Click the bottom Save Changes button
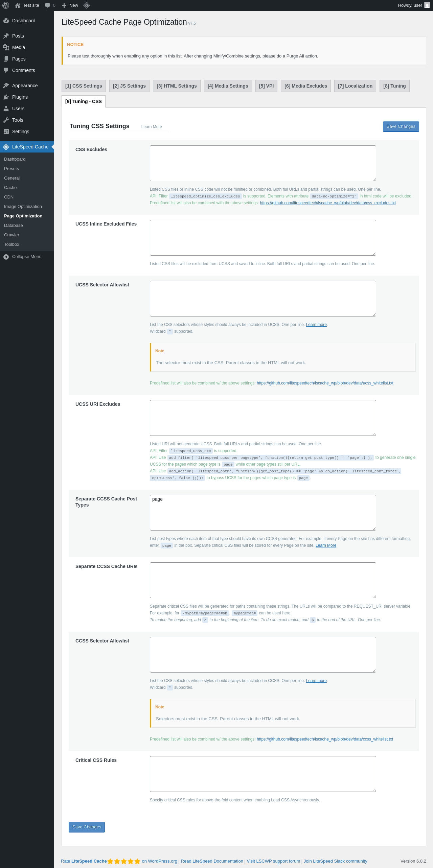This screenshot has width=433, height=868. point(87,827)
